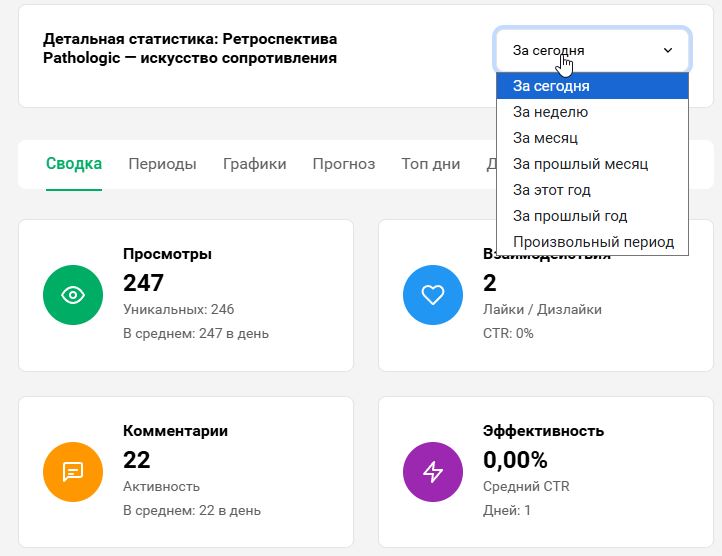Click the green eye Views icon
This screenshot has height=556, width=722.
73,295
